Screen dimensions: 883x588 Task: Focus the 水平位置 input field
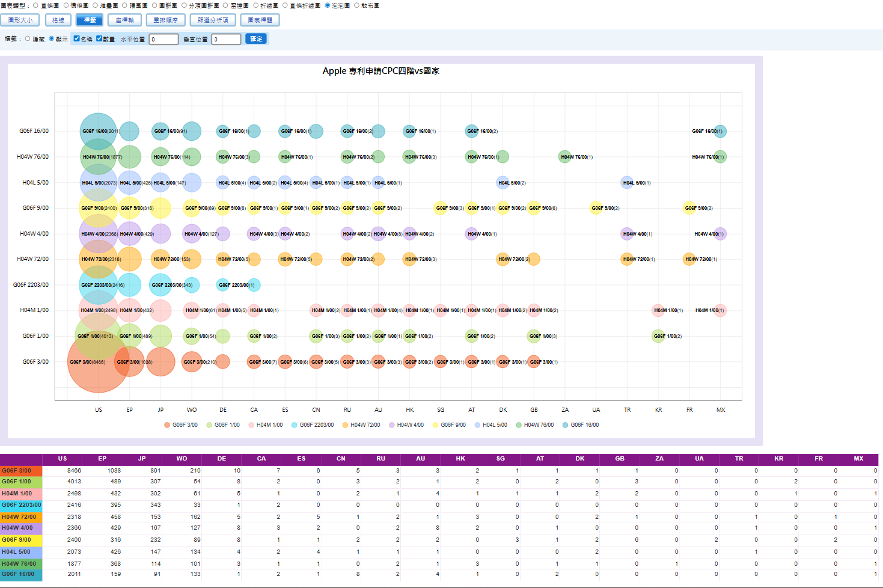point(163,39)
